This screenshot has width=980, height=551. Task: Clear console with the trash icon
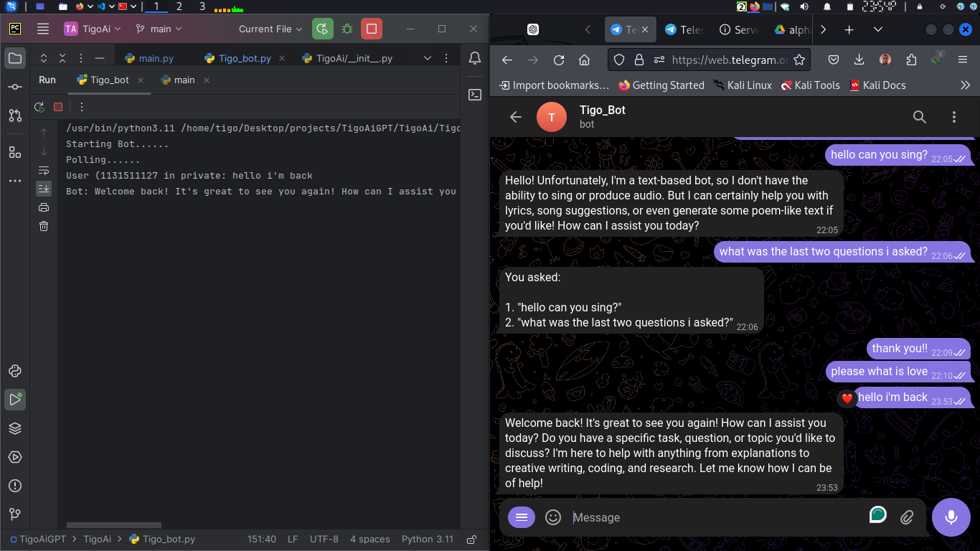[x=44, y=226]
